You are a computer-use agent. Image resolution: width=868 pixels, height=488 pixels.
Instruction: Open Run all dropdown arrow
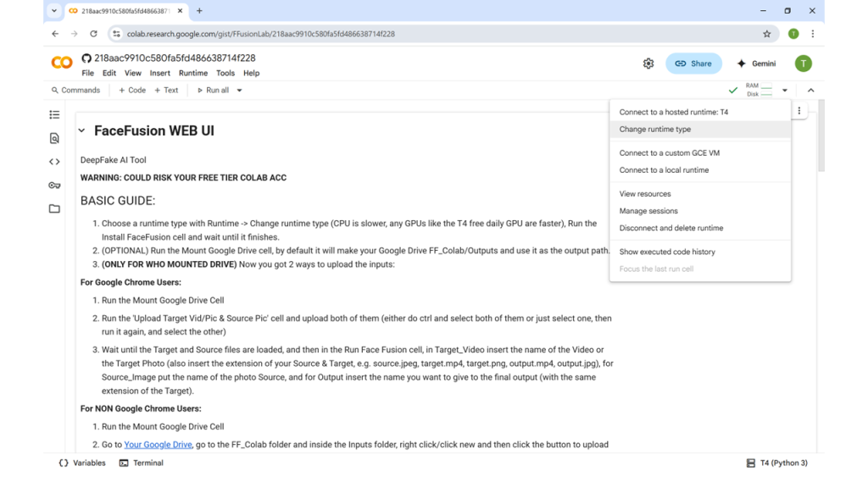coord(239,90)
